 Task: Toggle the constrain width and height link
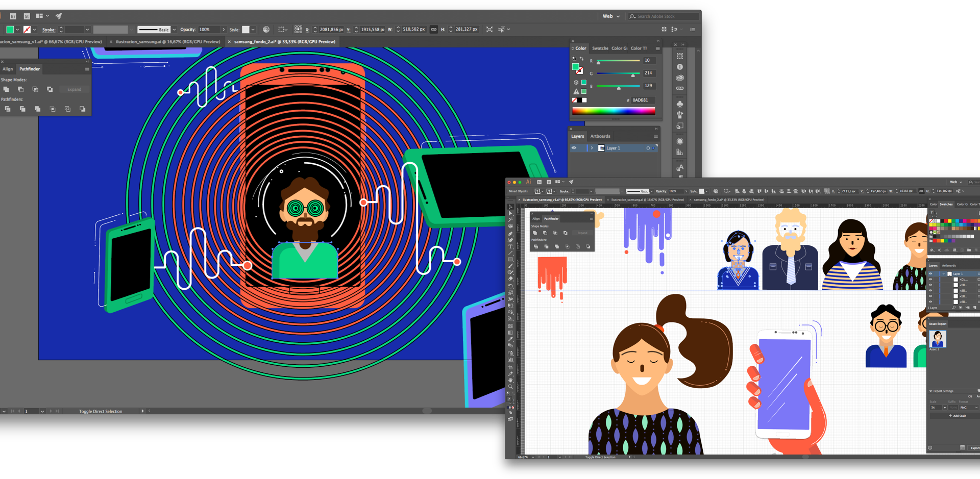[x=433, y=30]
